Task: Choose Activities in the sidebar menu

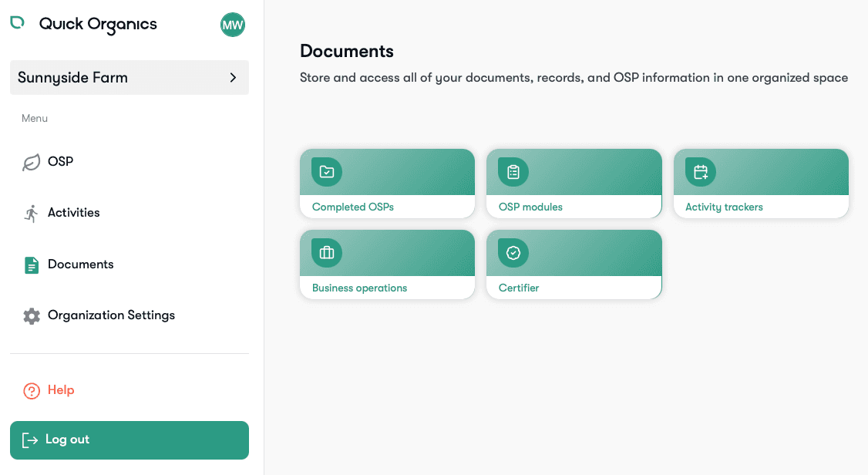Action: (74, 212)
